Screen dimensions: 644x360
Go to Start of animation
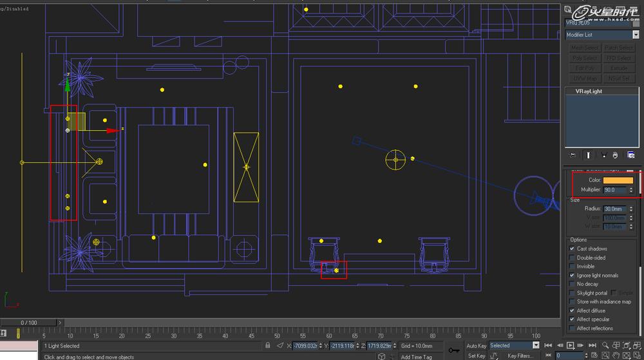pos(548,346)
